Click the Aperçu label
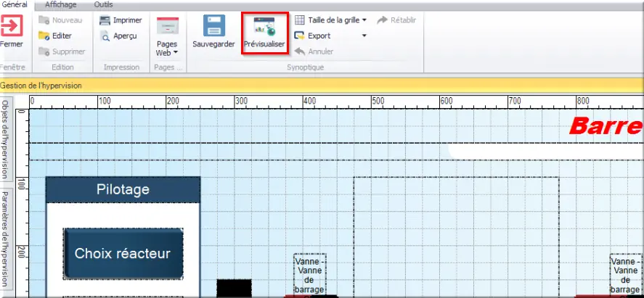This screenshot has height=298, width=644. pos(126,36)
